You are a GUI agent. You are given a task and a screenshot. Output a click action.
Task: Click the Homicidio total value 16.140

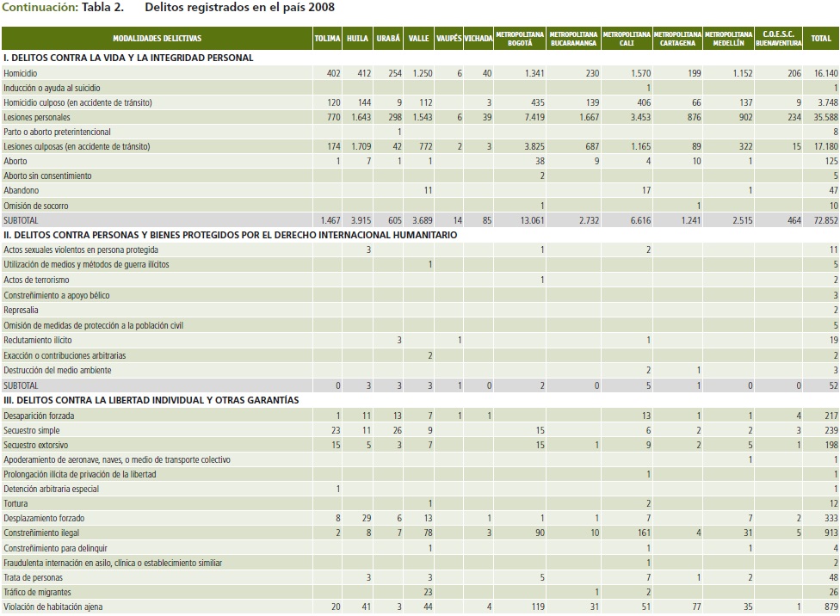pos(824,73)
